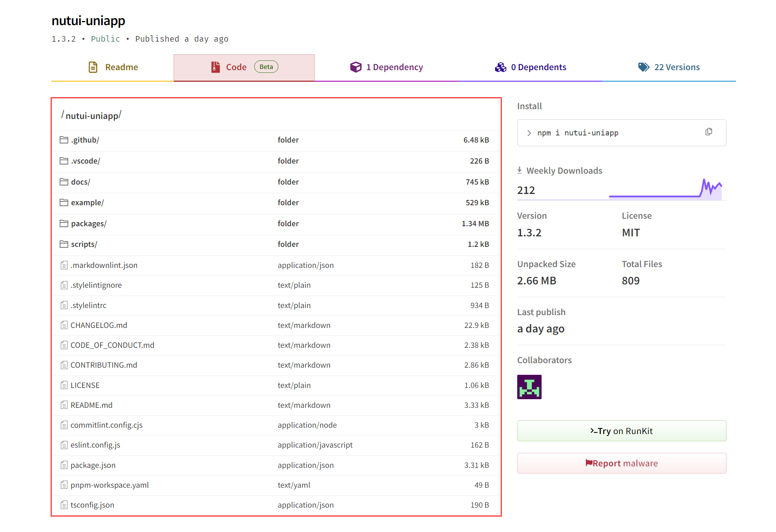Click the document icon on the Readme tab
The width and height of the screenshot is (776, 532).
93,67
